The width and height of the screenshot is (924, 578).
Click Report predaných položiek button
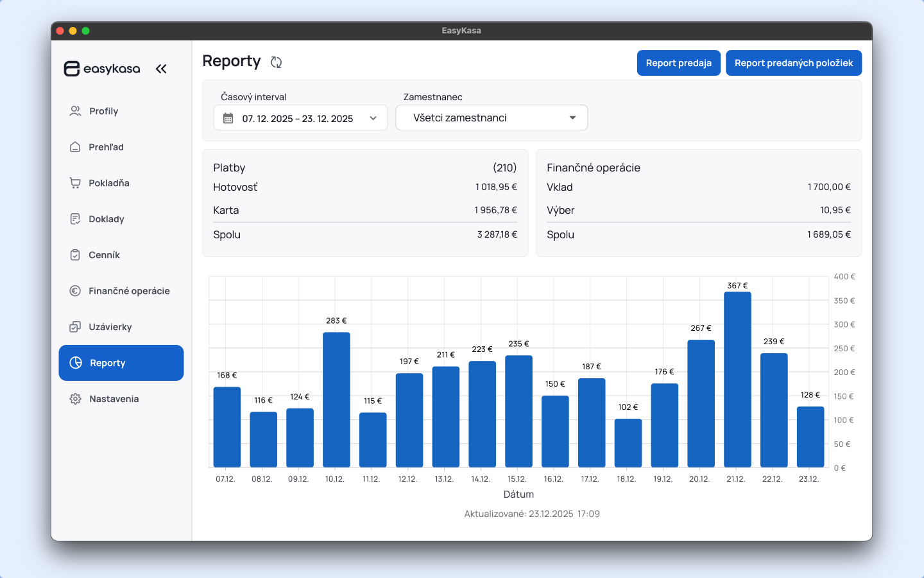[794, 63]
